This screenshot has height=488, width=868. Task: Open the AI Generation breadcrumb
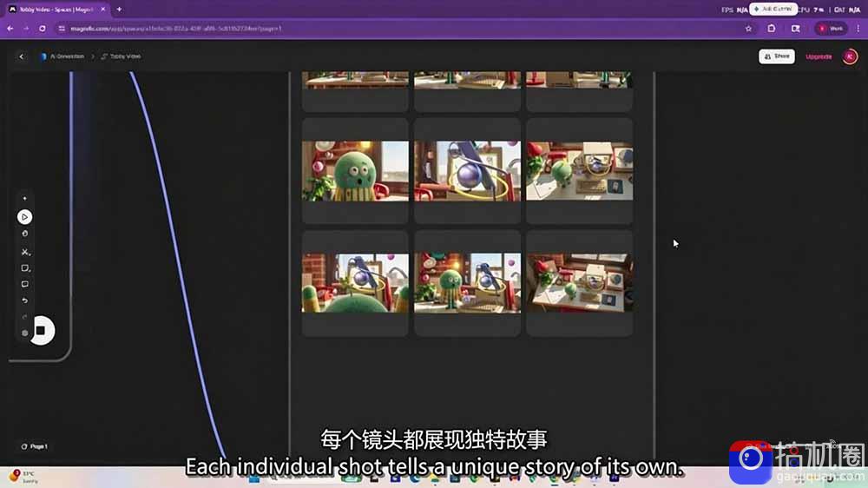(x=62, y=56)
